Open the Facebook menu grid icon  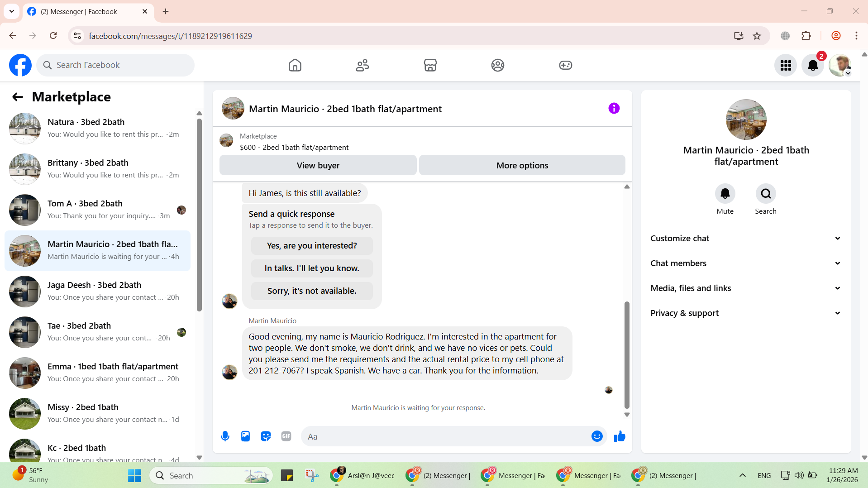pos(786,65)
